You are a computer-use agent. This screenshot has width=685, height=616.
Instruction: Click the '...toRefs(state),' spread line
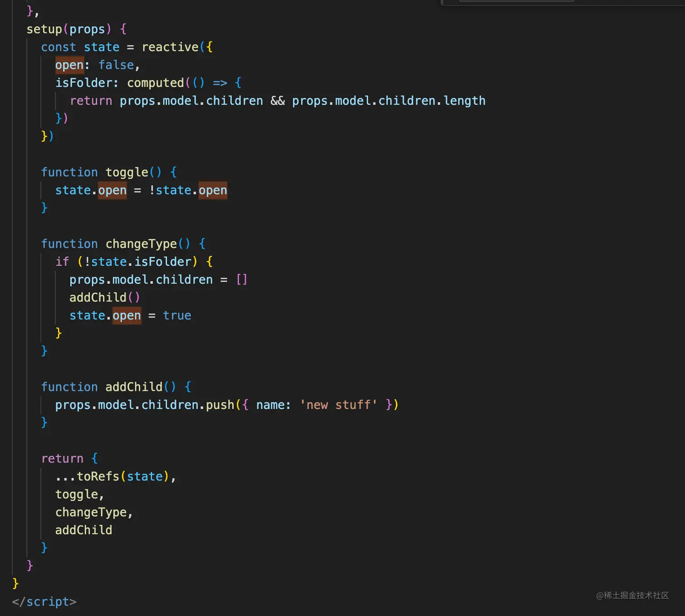[116, 476]
